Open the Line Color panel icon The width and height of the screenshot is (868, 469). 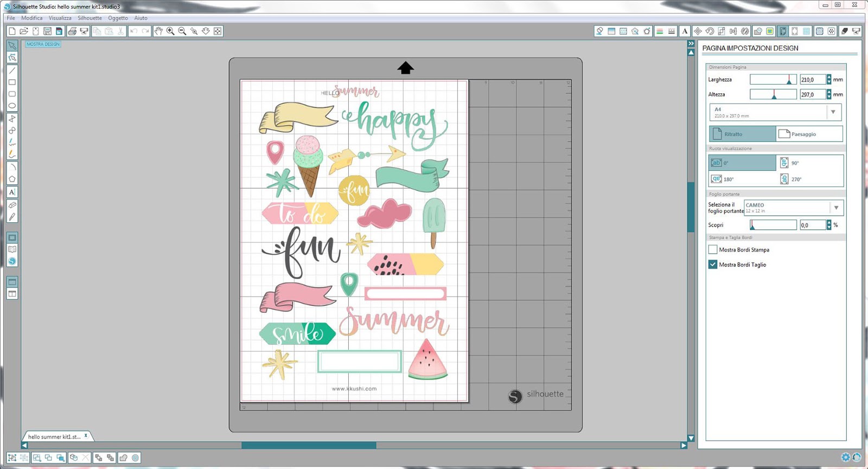[x=660, y=31]
